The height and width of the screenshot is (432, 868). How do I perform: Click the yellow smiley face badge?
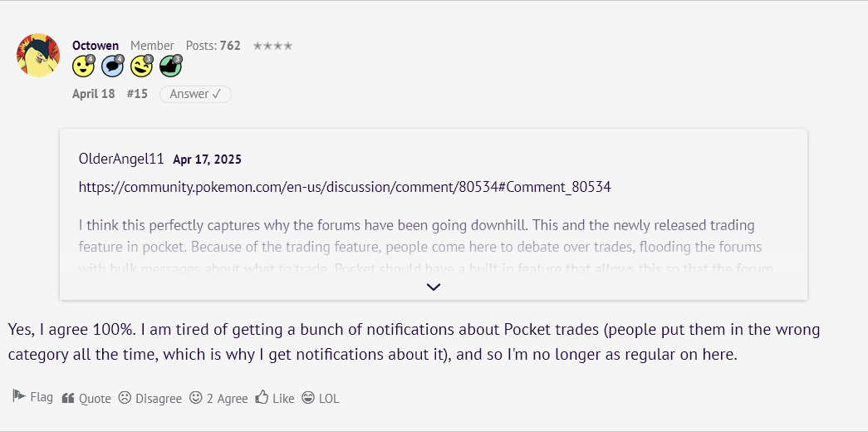(83, 66)
